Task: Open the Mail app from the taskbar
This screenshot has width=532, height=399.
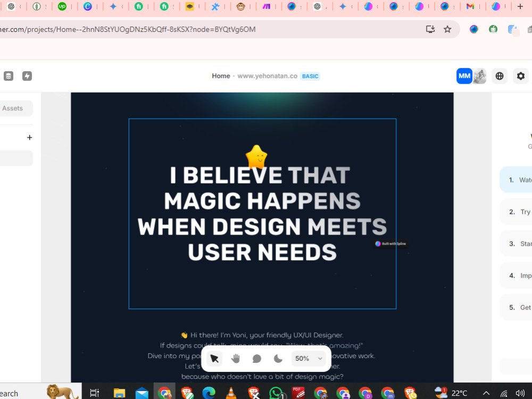Action: pos(142,393)
